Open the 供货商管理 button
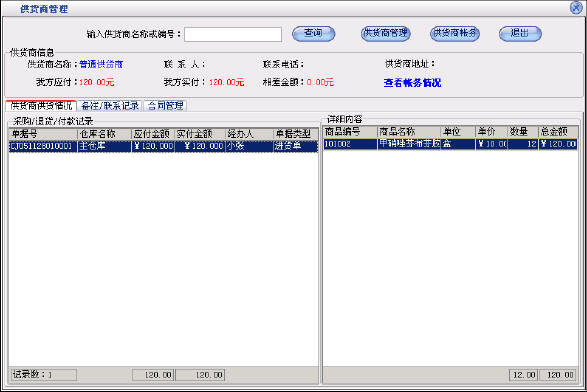Viewport: 587px width, 392px height. point(386,34)
